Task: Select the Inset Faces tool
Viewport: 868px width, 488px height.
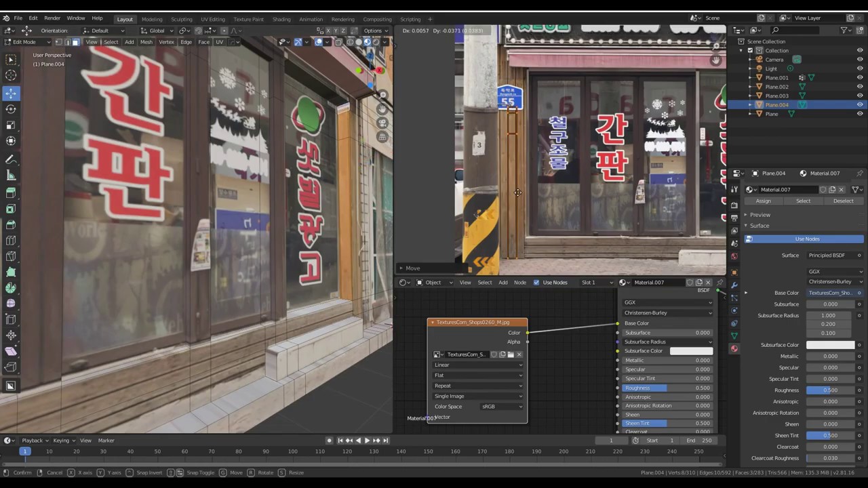Action: 11,209
